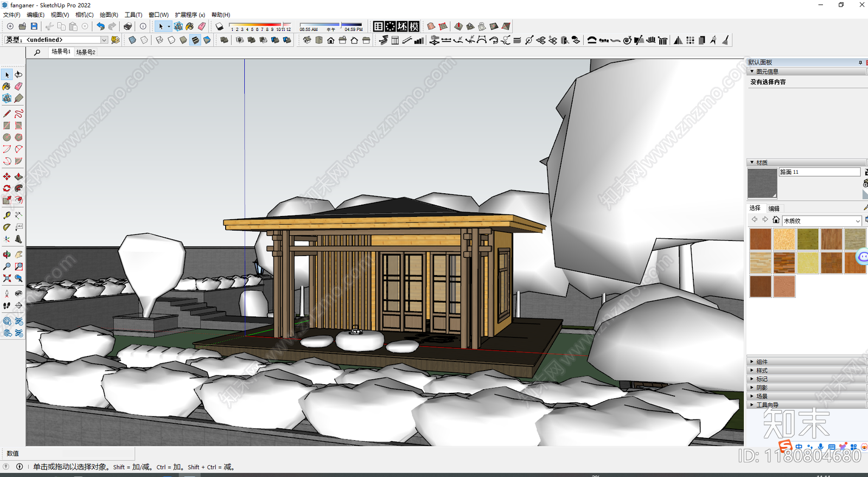
Task: Switch to scene tab 场景号2
Action: [x=86, y=52]
